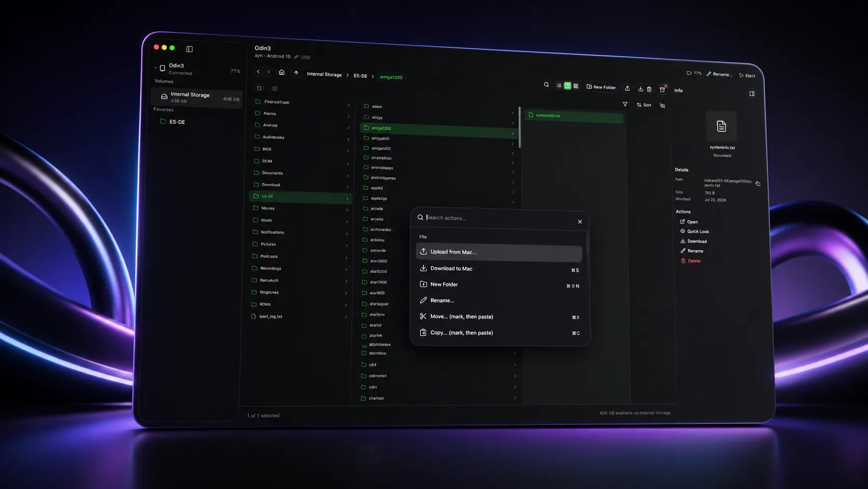Click the upload icon in toolbar
868x489 pixels.
(x=627, y=88)
